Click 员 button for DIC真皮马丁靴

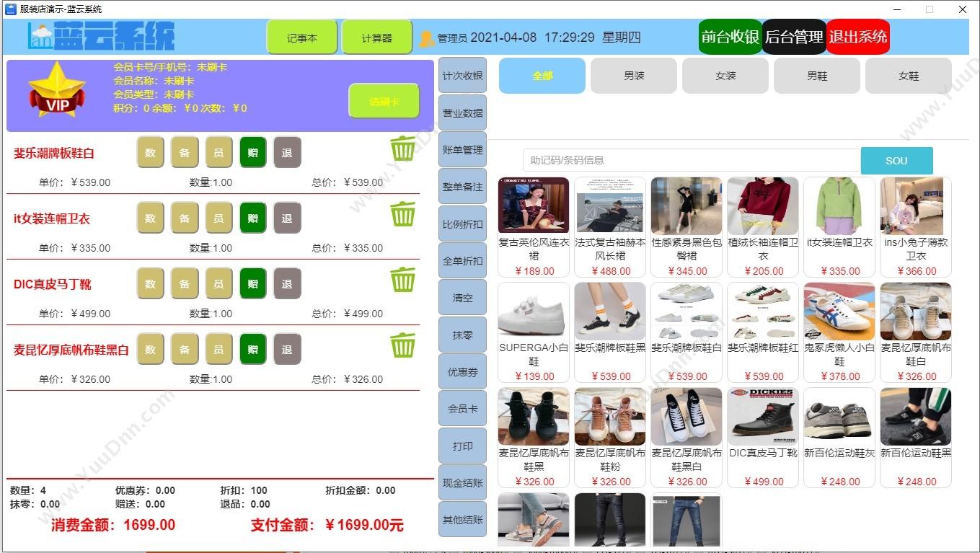click(x=218, y=283)
